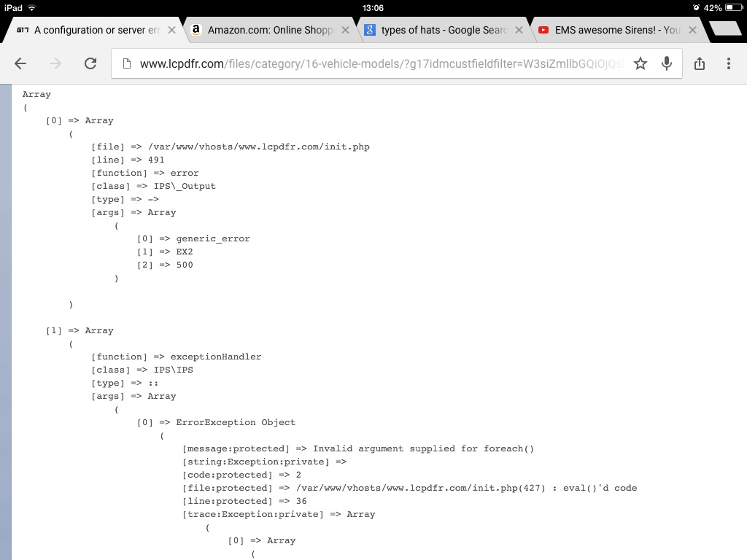Click the 'ErrorException Object' text
The height and width of the screenshot is (560, 747).
(236, 422)
